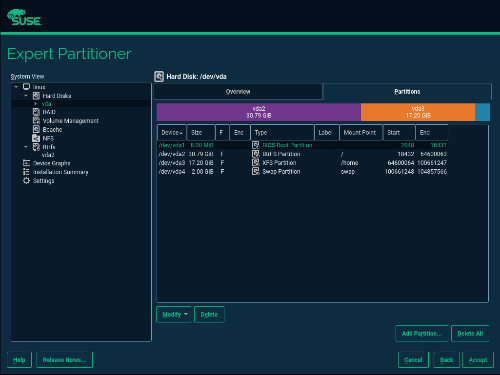500x375 pixels.
Task: Open Release Notes
Action: pyautogui.click(x=64, y=360)
